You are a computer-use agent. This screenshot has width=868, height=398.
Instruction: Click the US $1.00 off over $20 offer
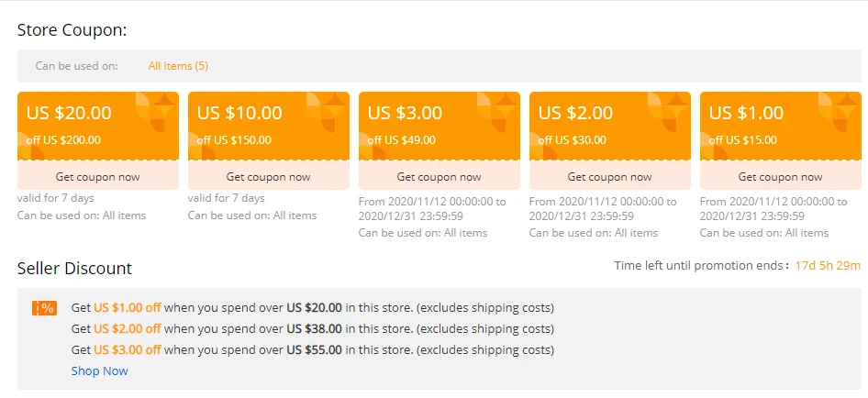tap(312, 308)
